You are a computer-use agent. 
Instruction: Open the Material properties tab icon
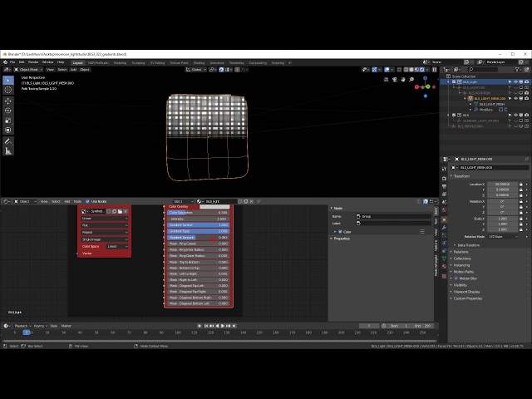(x=444, y=266)
